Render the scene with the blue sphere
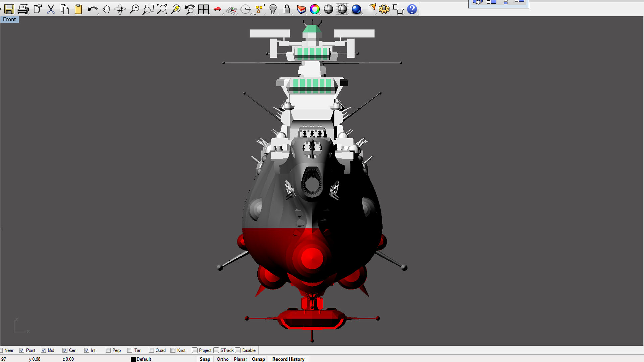This screenshot has height=362, width=644. [356, 9]
